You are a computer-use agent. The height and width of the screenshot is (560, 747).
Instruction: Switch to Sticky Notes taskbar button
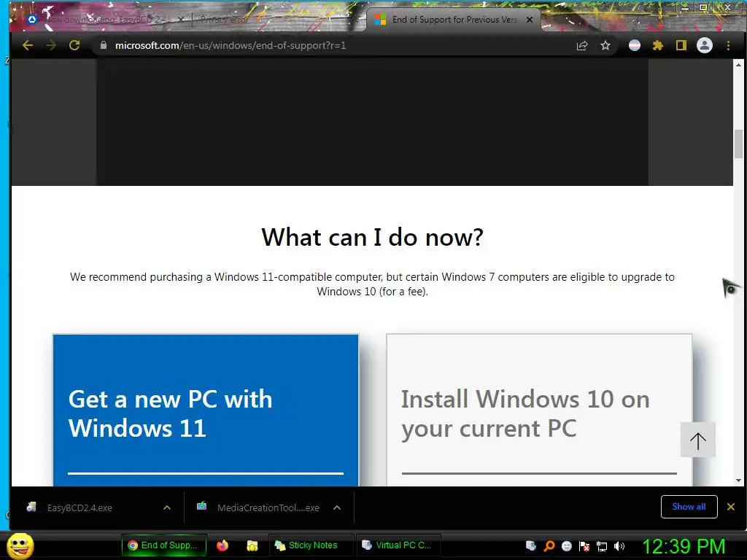(312, 545)
